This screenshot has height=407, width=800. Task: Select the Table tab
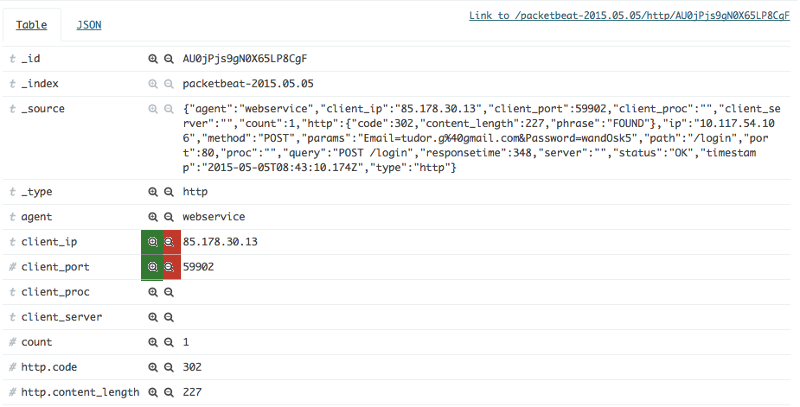pyautogui.click(x=30, y=24)
